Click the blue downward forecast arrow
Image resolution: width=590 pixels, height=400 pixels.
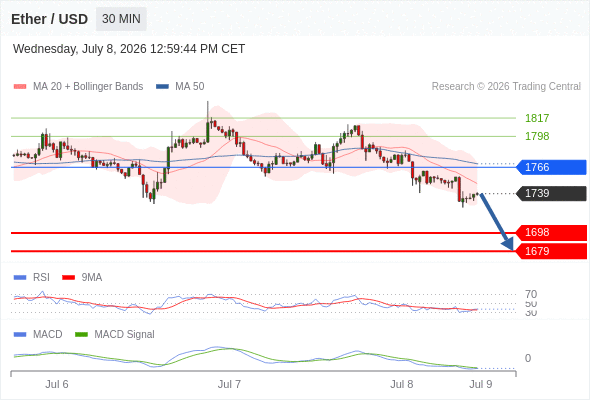pyautogui.click(x=496, y=222)
